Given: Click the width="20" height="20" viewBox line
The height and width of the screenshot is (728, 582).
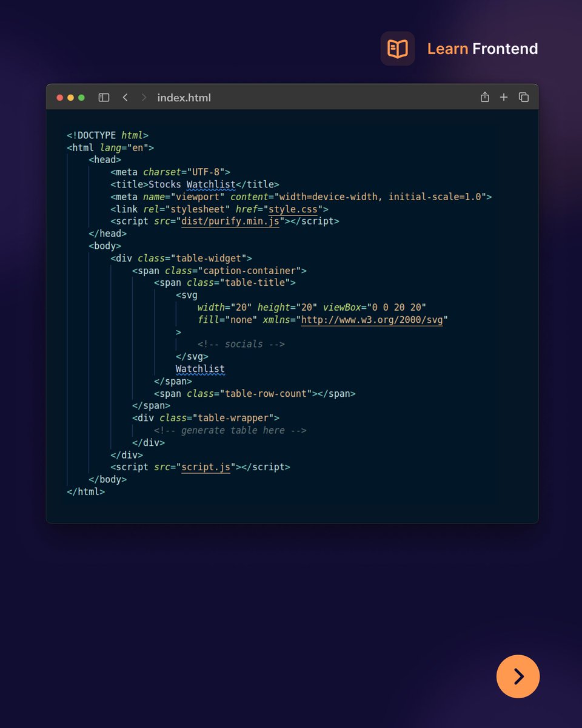Looking at the screenshot, I should [x=312, y=308].
